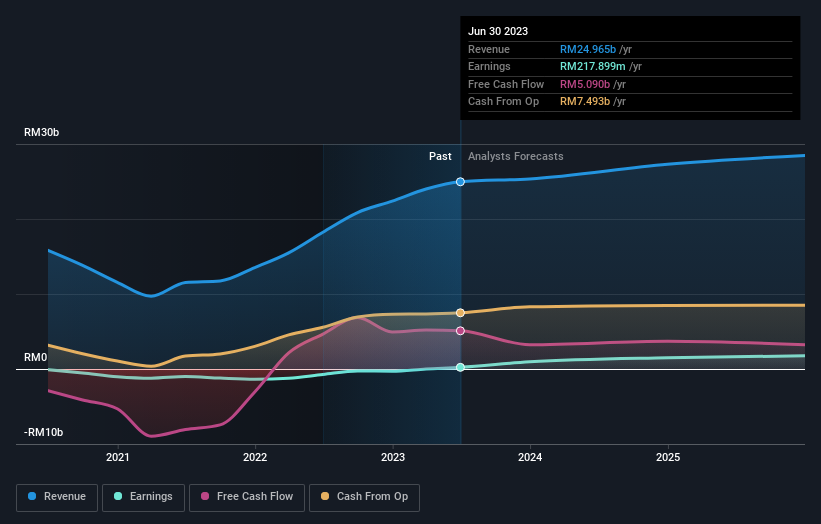Screen dimensions: 821x524
Task: Select the Earnings data point marker
Action: (x=460, y=367)
